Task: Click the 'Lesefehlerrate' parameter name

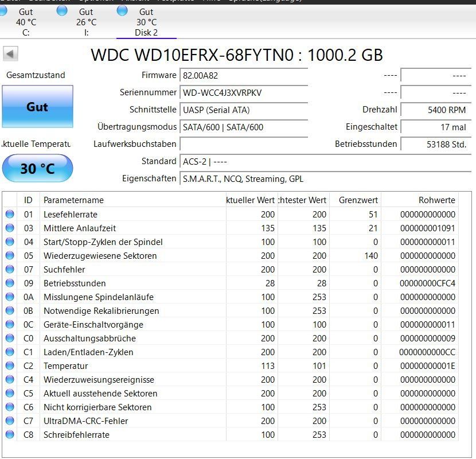Action: 71,214
